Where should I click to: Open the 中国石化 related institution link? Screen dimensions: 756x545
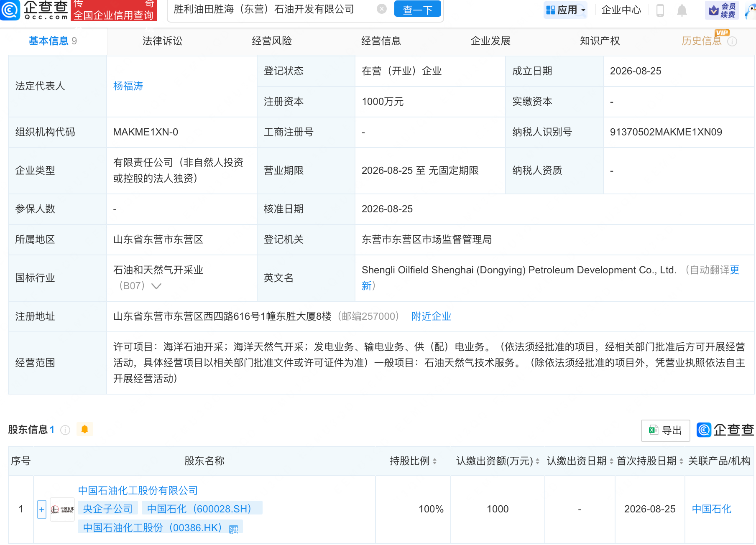tap(711, 509)
